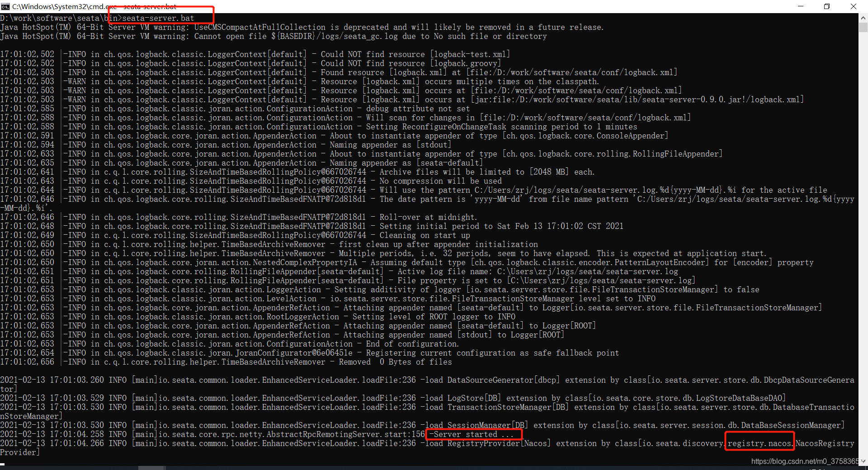868x470 pixels.
Task: Click the vertical scrollbar thumb
Action: point(863,28)
